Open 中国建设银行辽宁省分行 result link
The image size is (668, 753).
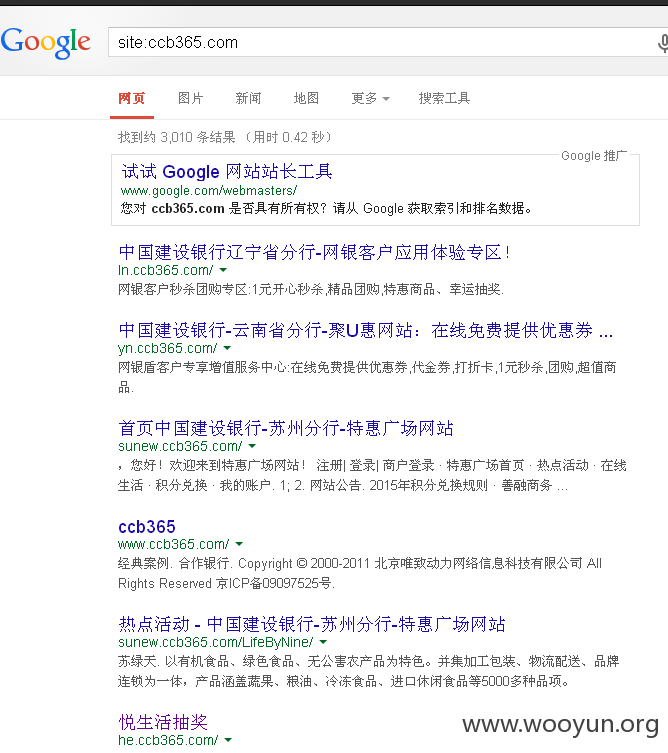(314, 252)
